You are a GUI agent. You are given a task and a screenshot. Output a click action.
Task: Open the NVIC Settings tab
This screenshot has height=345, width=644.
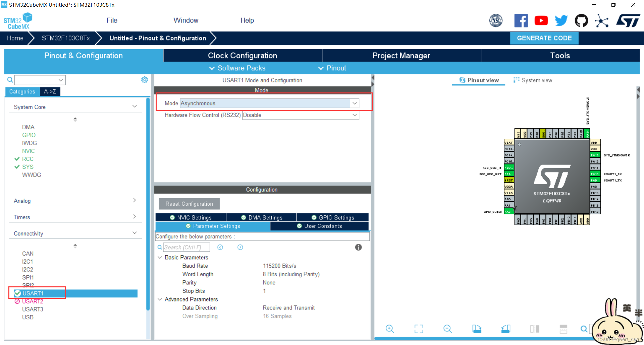click(x=191, y=217)
